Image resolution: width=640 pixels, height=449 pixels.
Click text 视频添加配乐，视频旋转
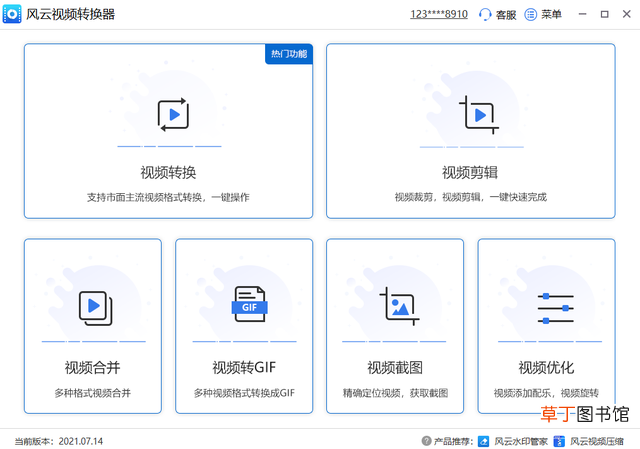point(546,393)
